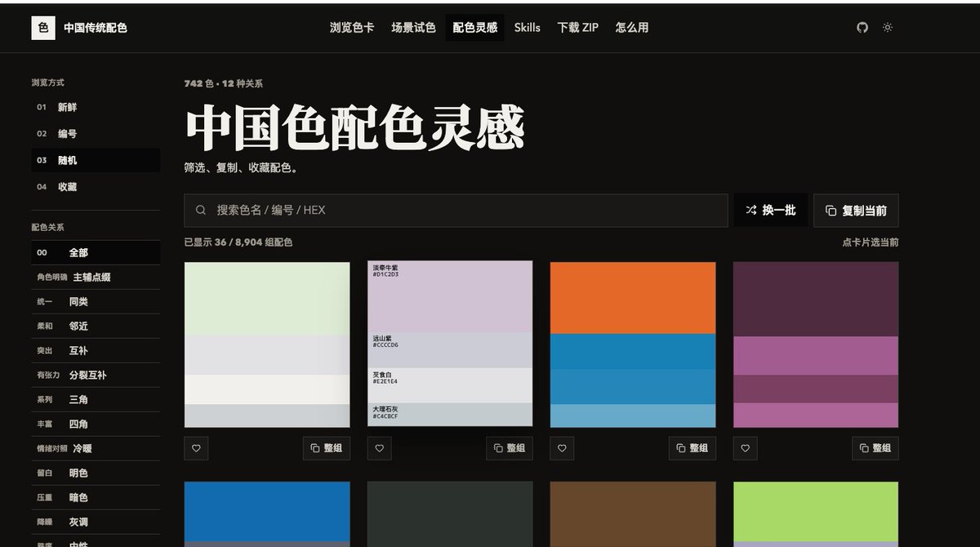Screen dimensions: 980x547
Task: Click the pale green top swatch
Action: (267, 298)
